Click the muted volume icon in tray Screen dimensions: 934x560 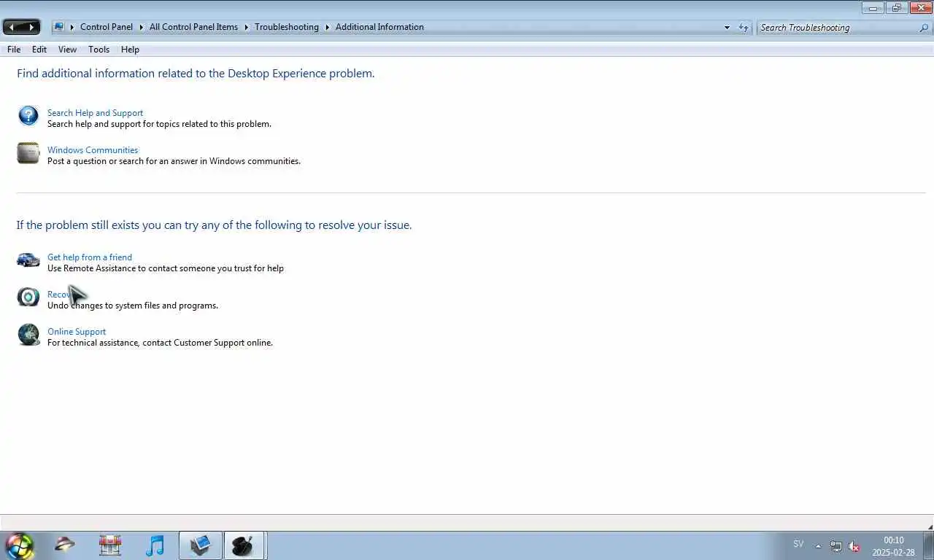(x=854, y=546)
